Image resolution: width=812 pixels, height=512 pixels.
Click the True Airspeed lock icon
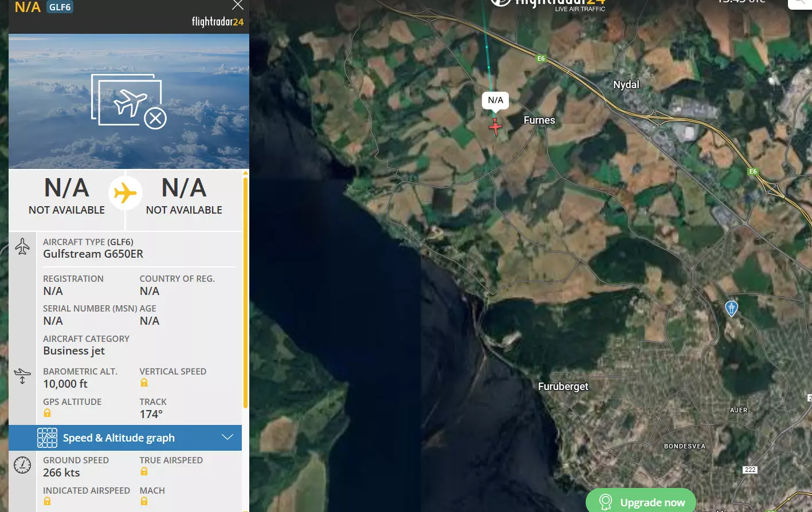click(x=144, y=471)
